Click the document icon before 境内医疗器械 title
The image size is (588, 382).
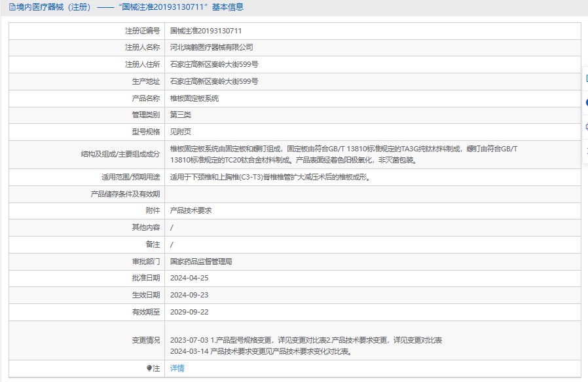tap(12, 7)
